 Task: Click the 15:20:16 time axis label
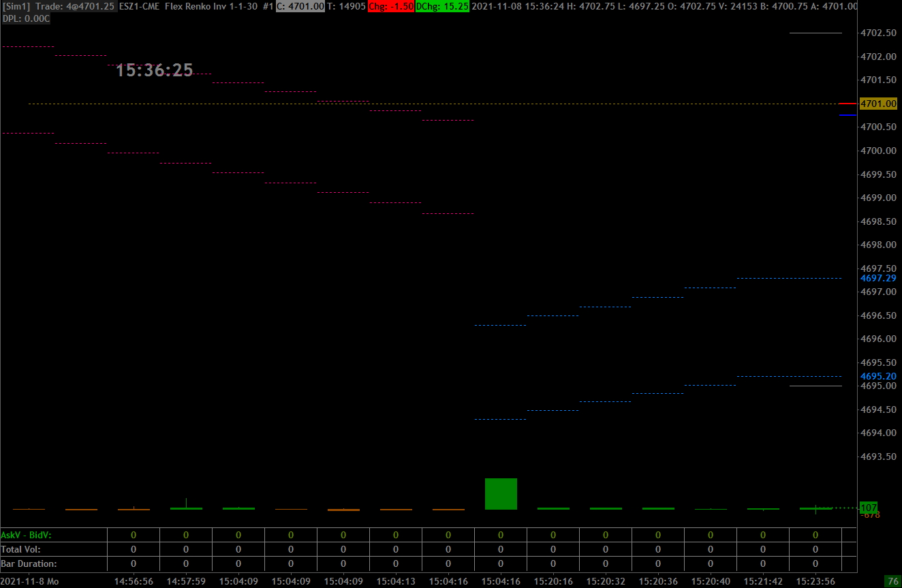coord(553,581)
